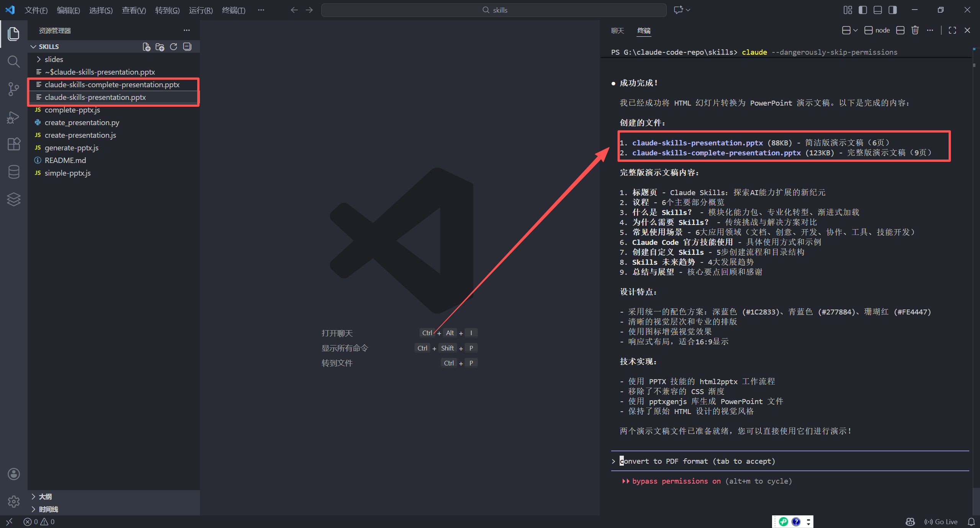The image size is (980, 528).
Task: Open the 查看(V) menu
Action: (x=134, y=10)
